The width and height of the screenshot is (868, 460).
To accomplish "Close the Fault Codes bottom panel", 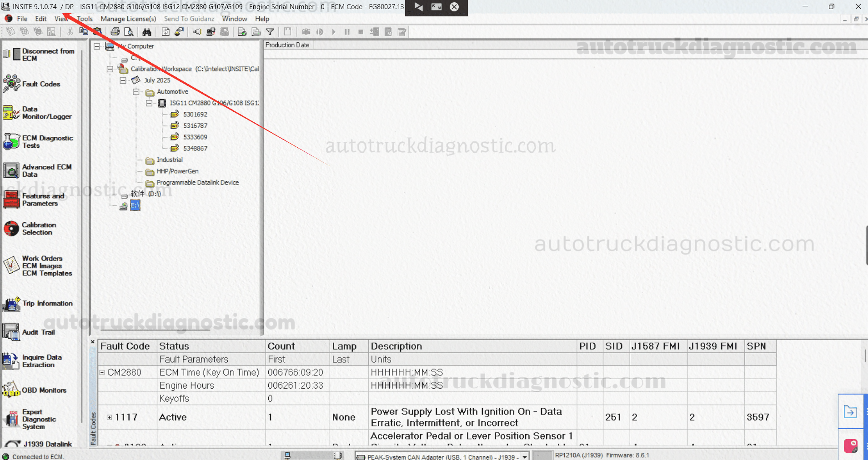I will (x=93, y=342).
